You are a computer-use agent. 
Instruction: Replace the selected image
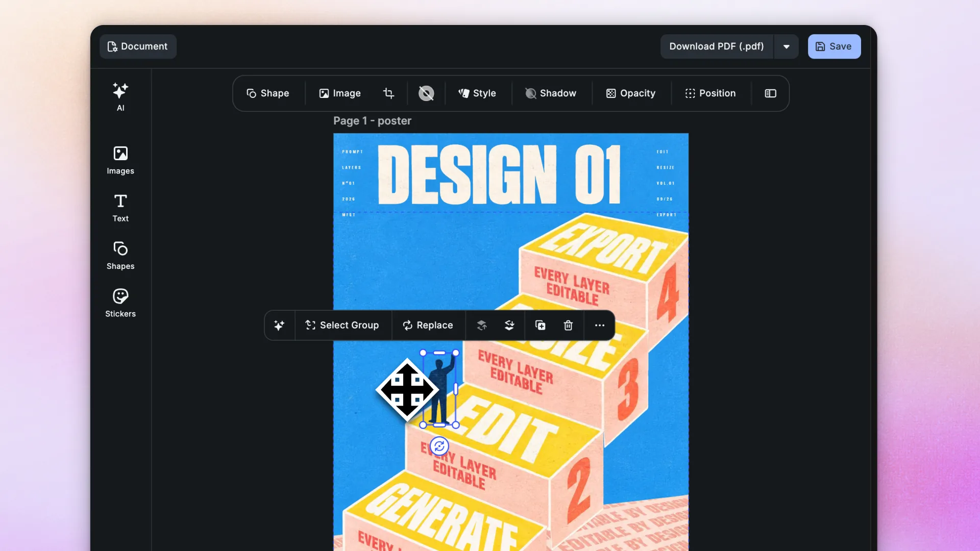coord(428,325)
